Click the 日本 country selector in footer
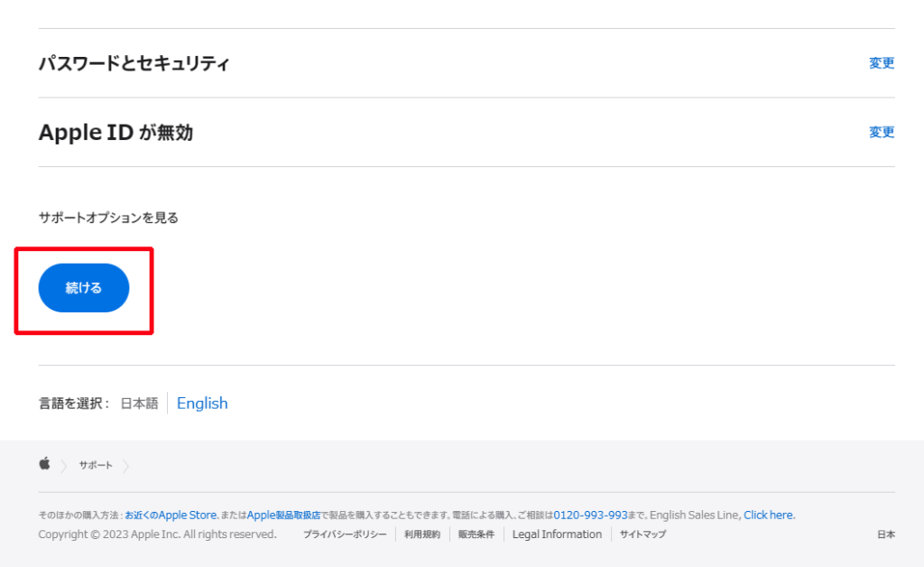The width and height of the screenshot is (924, 567). click(885, 534)
